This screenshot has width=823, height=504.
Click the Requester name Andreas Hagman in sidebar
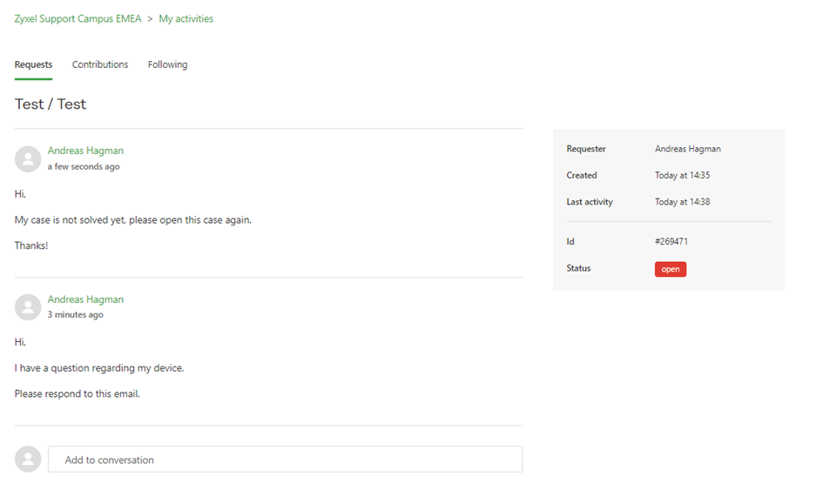(688, 149)
